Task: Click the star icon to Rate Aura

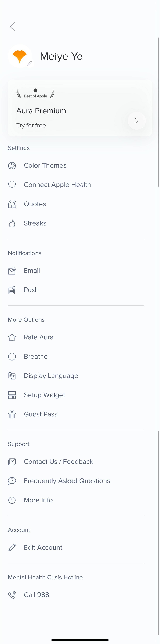Action: click(12, 337)
